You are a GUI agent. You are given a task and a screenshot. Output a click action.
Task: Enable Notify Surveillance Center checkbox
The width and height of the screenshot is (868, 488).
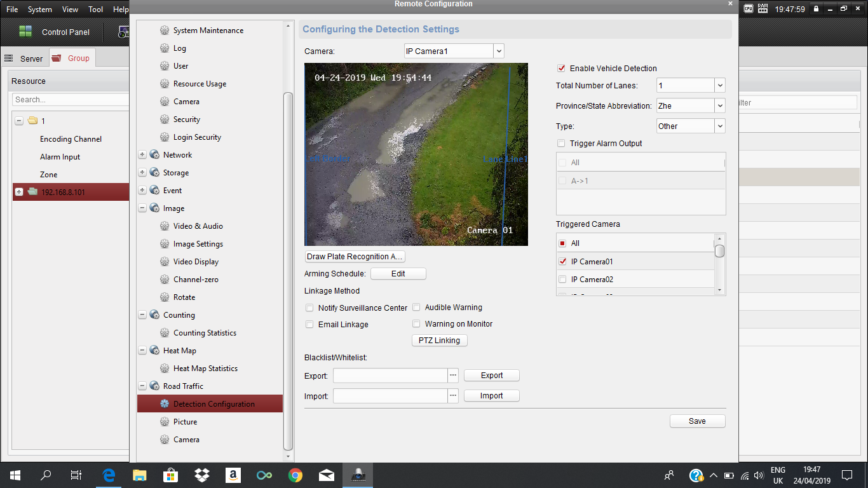pos(310,308)
